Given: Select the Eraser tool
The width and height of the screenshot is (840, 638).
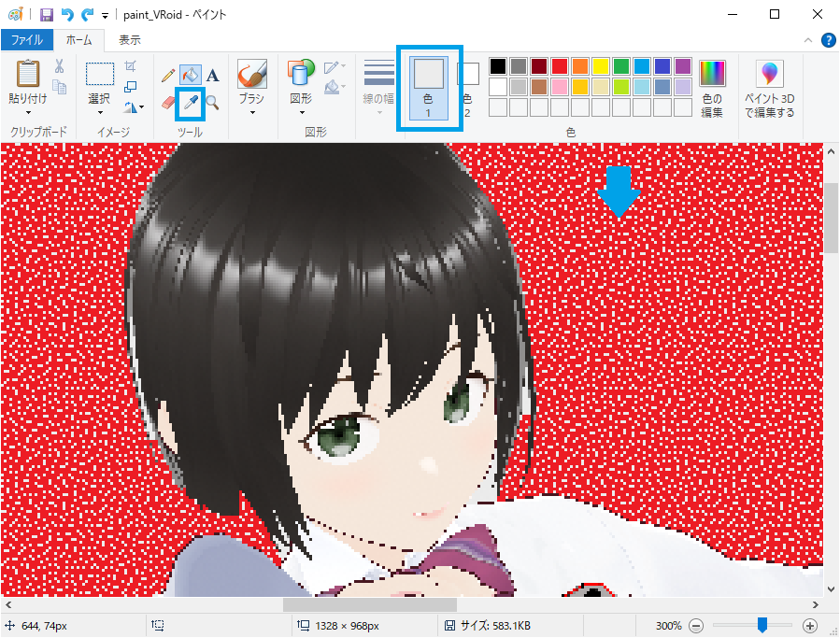Looking at the screenshot, I should coord(168,103).
